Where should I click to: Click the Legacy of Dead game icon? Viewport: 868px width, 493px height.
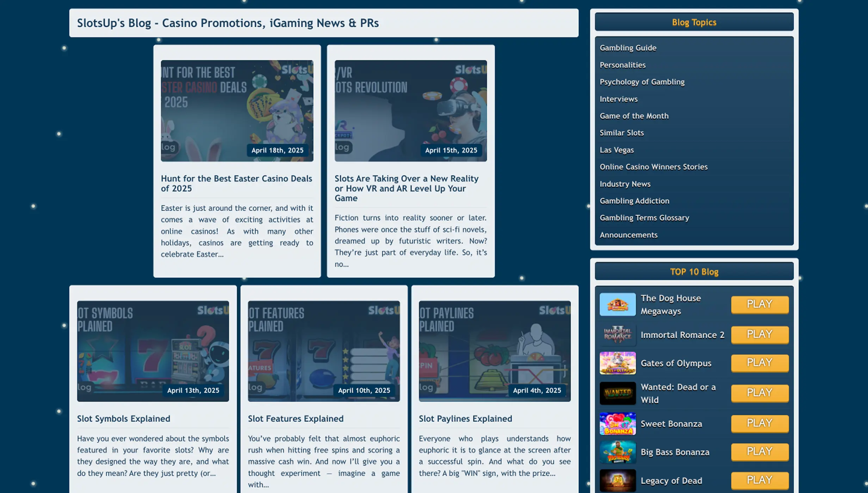click(618, 480)
